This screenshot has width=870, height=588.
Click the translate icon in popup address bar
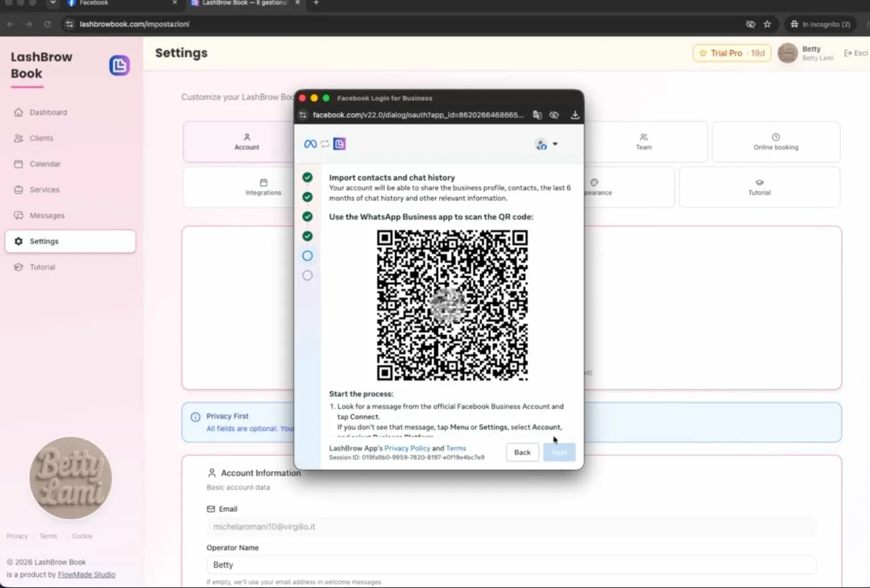537,115
